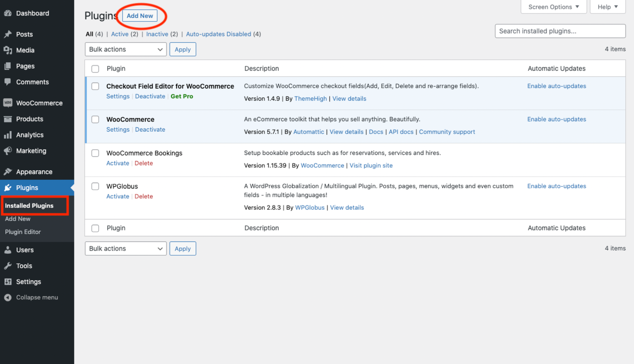
Task: Click the Plugins plug icon
Action: (x=8, y=188)
